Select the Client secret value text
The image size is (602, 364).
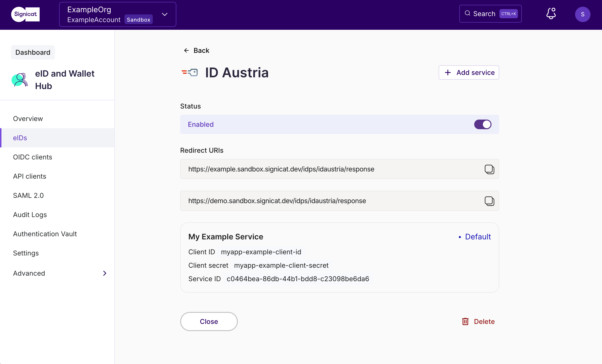[281, 265]
